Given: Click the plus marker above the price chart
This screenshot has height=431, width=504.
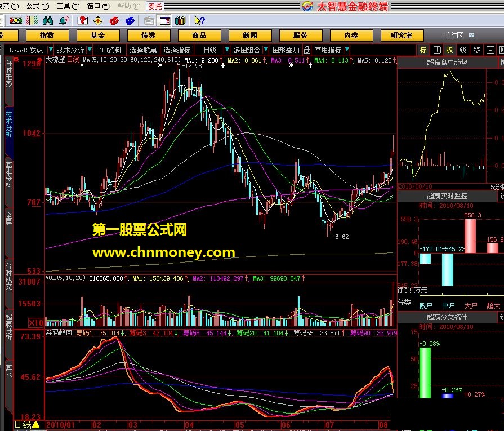Looking at the screenshot, I should coord(223,65).
